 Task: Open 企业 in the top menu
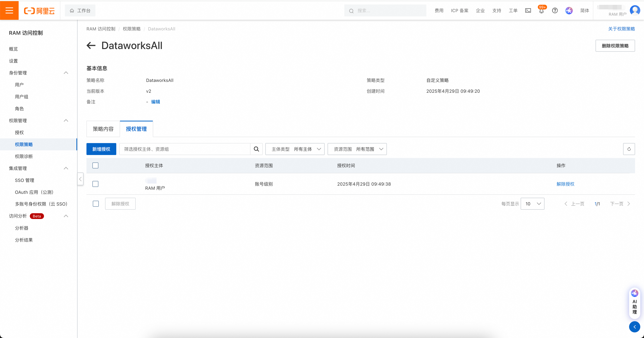coord(480,10)
